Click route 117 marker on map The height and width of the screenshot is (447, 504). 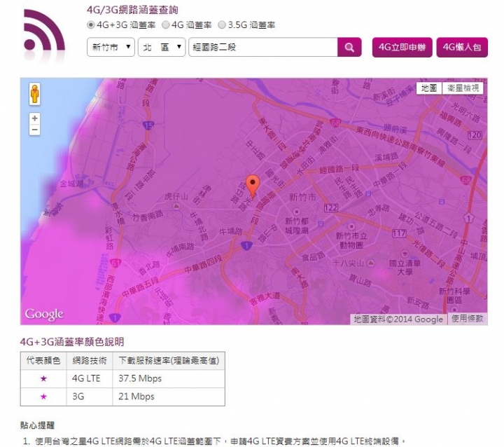(x=399, y=233)
